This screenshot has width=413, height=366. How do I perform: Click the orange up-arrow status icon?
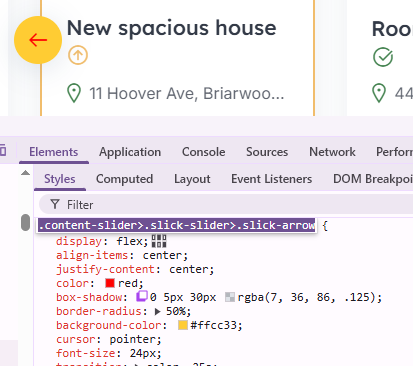coord(78,55)
